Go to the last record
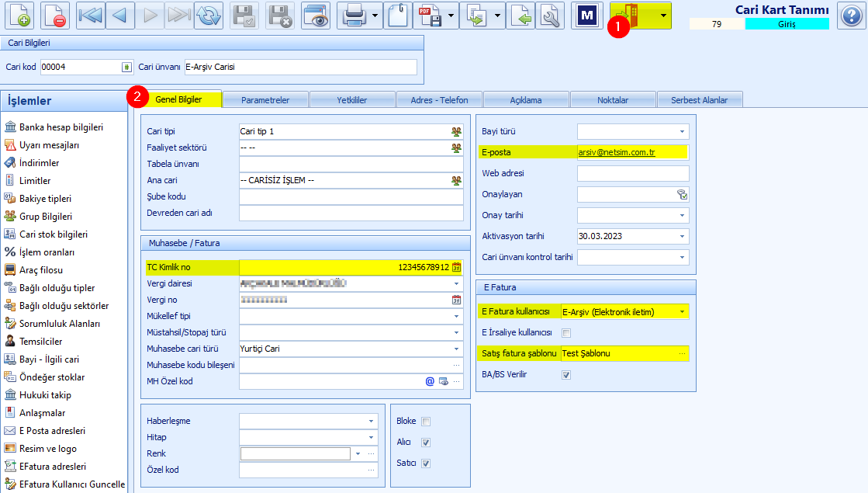The image size is (868, 493). tap(179, 16)
